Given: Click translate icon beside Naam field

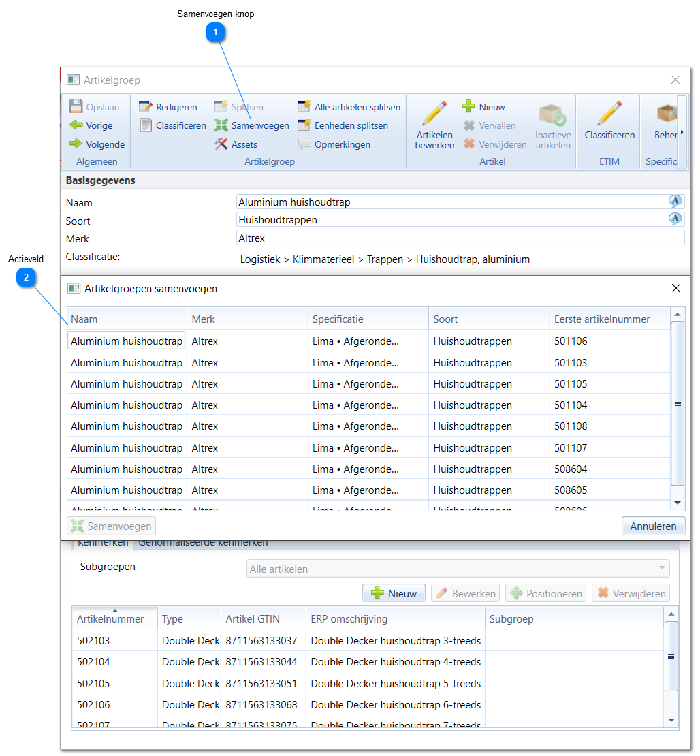Looking at the screenshot, I should point(675,201).
